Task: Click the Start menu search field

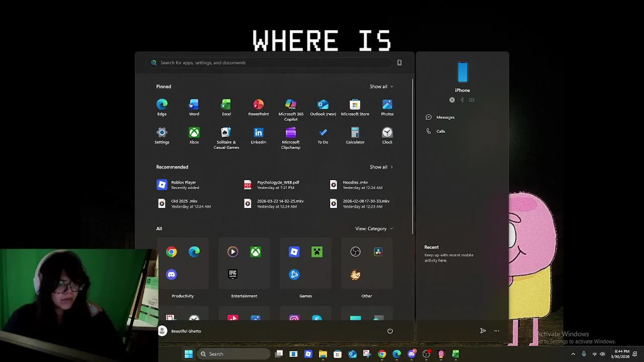Action: click(x=269, y=63)
